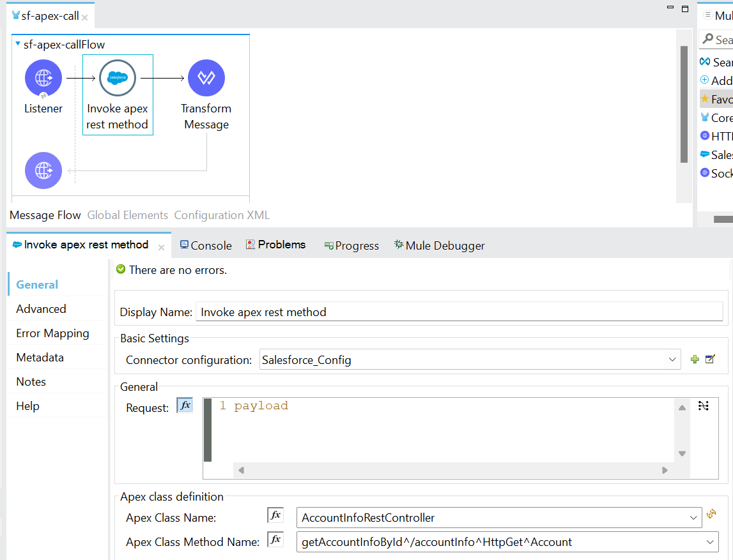Open the Connector configuration dropdown
Viewport: 733px width, 560px height.
coord(672,359)
